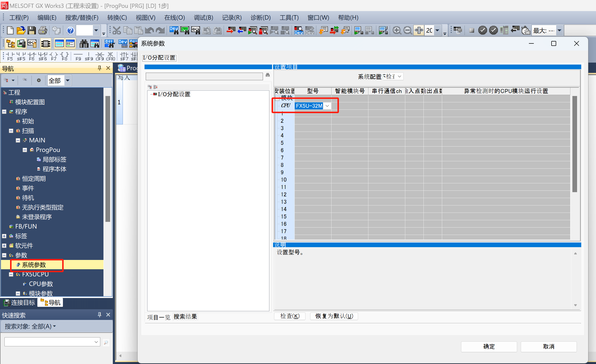Select the I/O分配设置 tab
This screenshot has height=364, width=596.
[x=159, y=58]
